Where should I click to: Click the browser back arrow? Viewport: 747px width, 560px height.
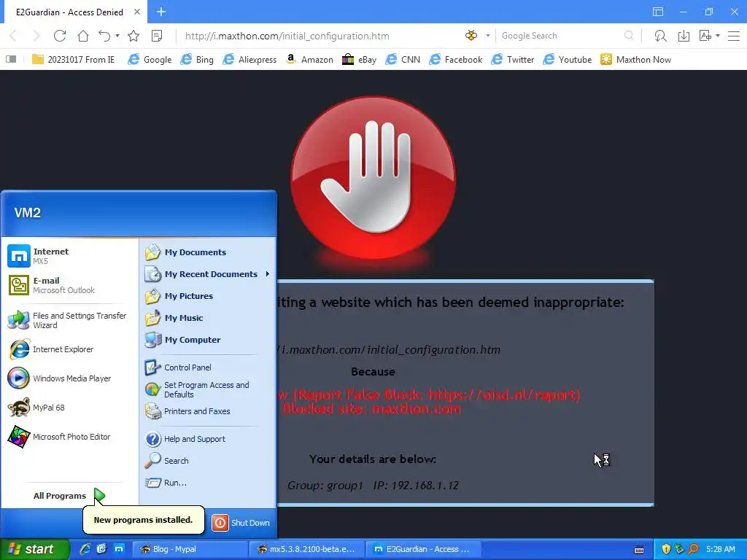click(14, 36)
